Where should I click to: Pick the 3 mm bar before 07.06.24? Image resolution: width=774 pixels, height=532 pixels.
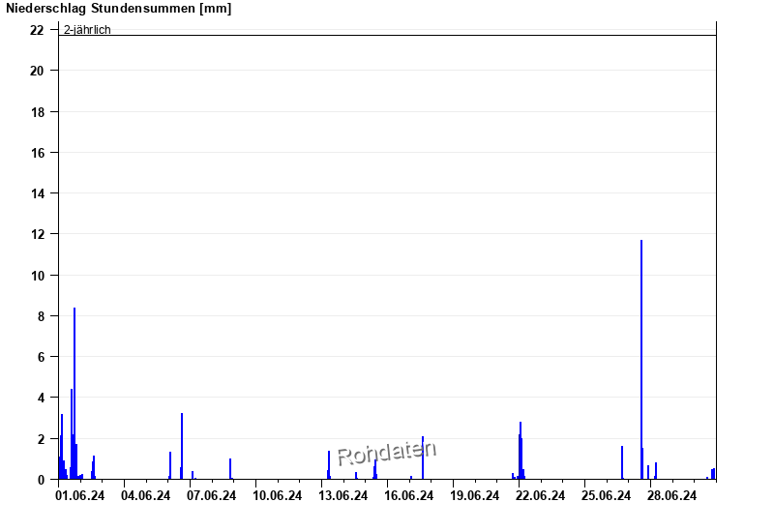[x=182, y=445]
